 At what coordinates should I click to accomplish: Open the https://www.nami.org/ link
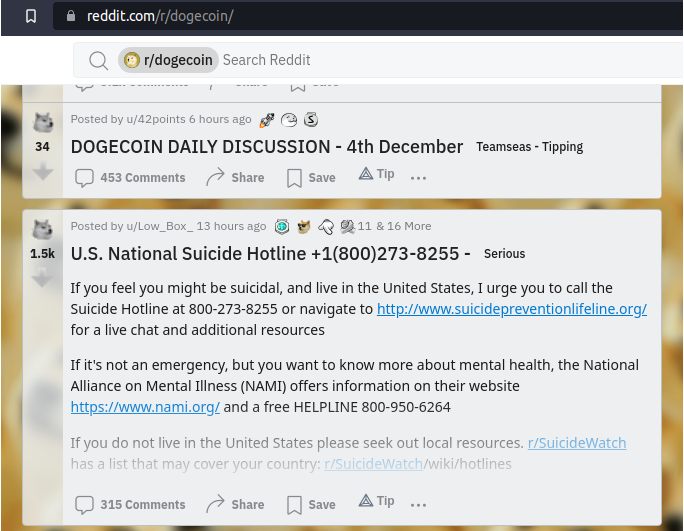(145, 407)
